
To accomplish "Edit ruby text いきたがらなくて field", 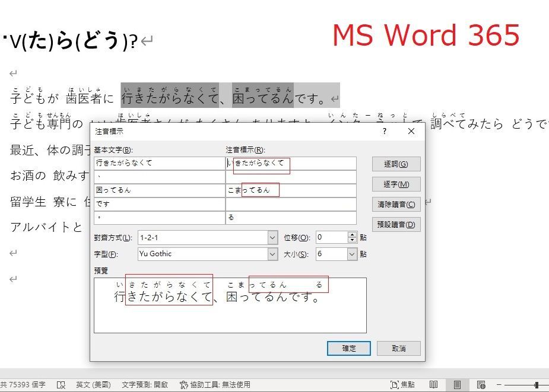I will coord(291,163).
